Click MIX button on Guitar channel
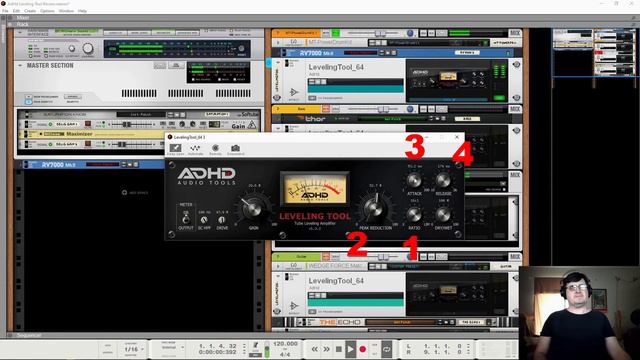The width and height of the screenshot is (640, 360). pyautogui.click(x=515, y=257)
